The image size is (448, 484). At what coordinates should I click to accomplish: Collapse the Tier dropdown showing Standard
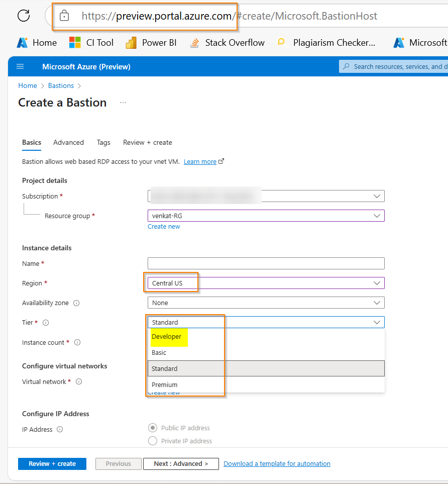266,322
